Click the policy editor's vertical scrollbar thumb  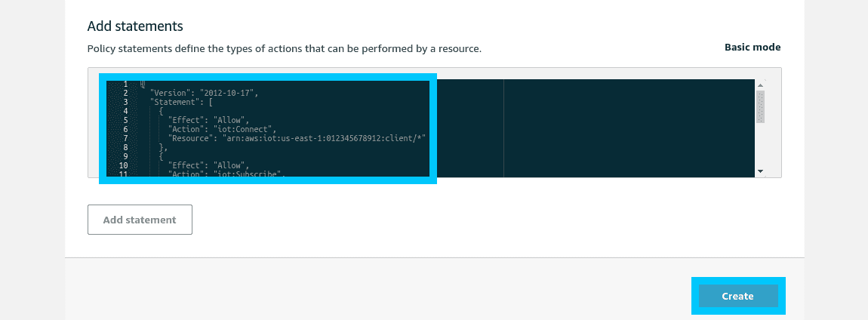click(761, 106)
